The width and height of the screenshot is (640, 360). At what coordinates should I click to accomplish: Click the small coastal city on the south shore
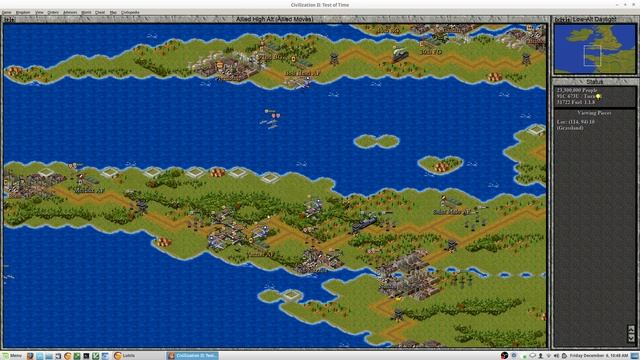click(319, 261)
